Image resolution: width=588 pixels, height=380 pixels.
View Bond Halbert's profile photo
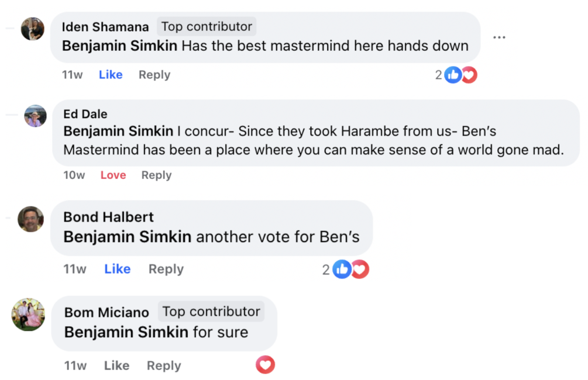(30, 219)
